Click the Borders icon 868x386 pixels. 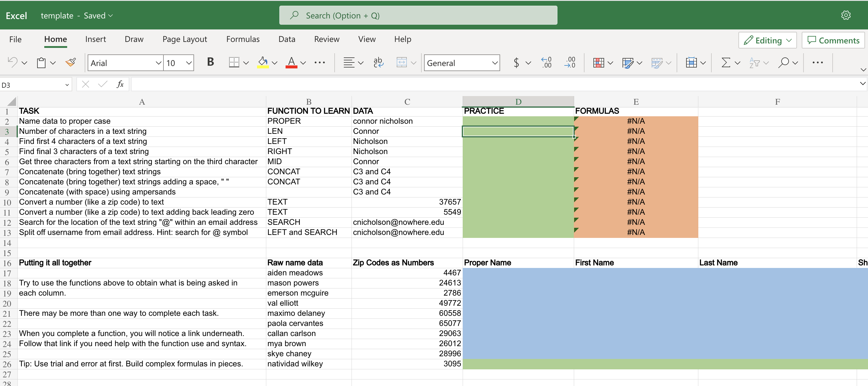click(234, 63)
